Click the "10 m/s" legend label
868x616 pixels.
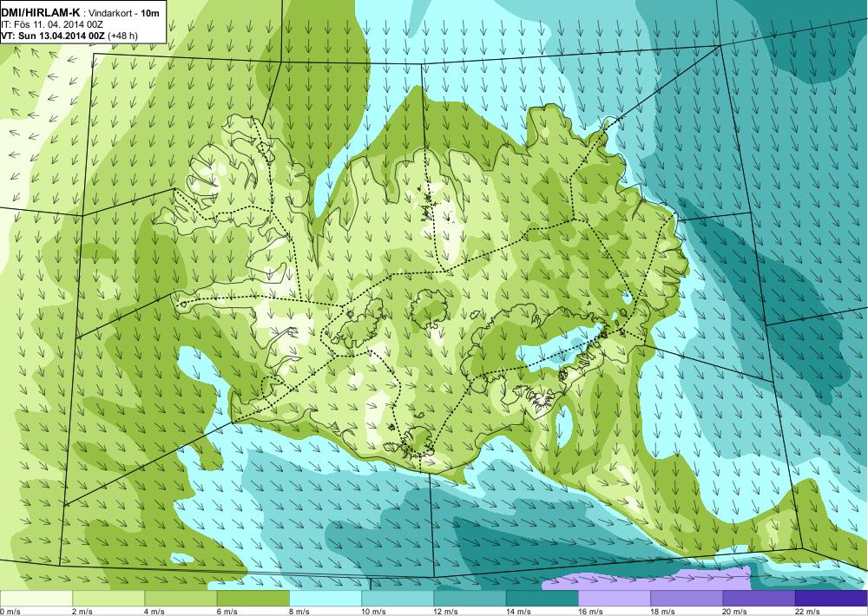[x=373, y=611]
